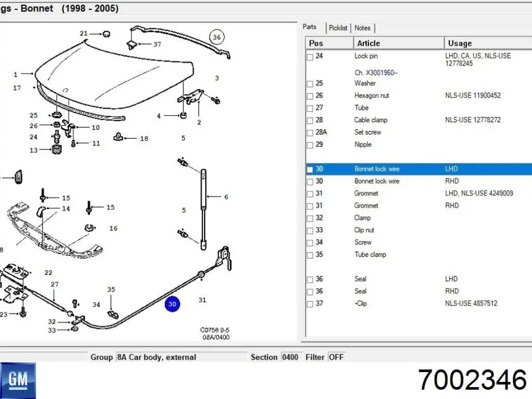Click callout number 4 in diagram
Viewport: 532px width, 399px height.
[158, 116]
